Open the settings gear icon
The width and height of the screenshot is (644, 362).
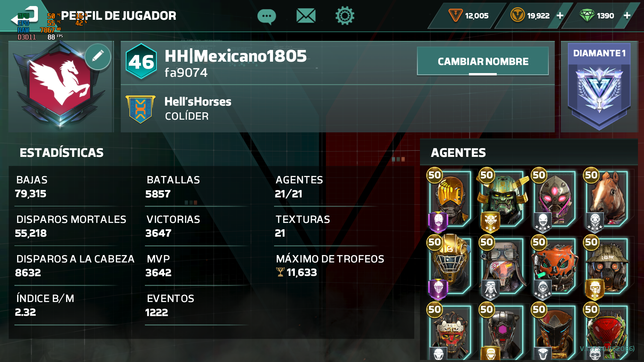click(344, 16)
